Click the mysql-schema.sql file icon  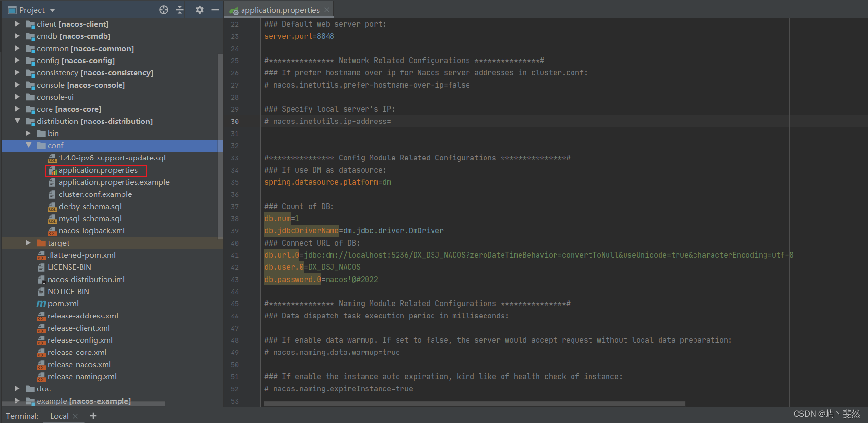point(52,219)
